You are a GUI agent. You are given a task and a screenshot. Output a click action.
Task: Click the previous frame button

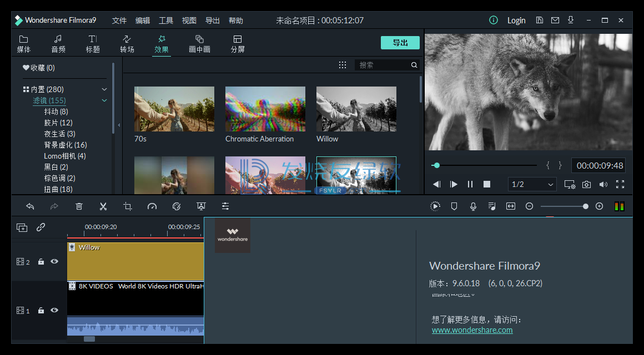point(437,184)
